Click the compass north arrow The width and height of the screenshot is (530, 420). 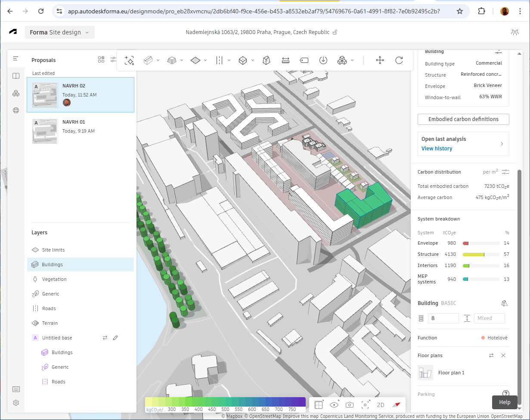(396, 405)
